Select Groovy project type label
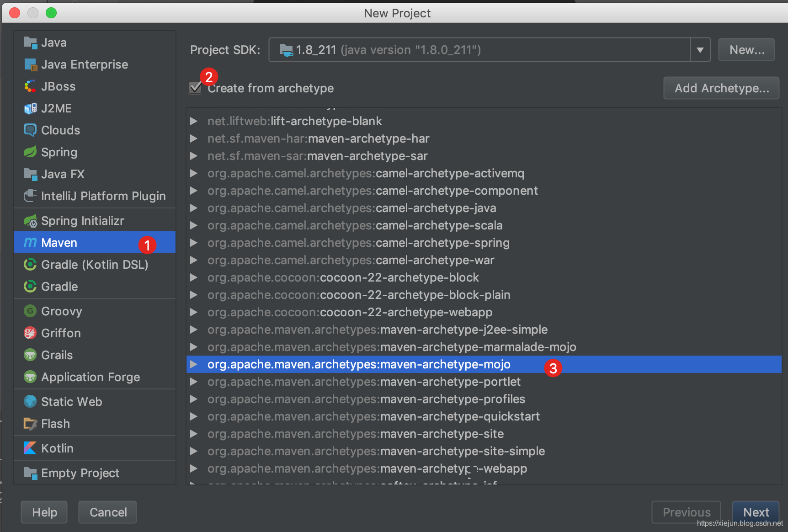Screen dimensions: 788x532 tap(62, 311)
